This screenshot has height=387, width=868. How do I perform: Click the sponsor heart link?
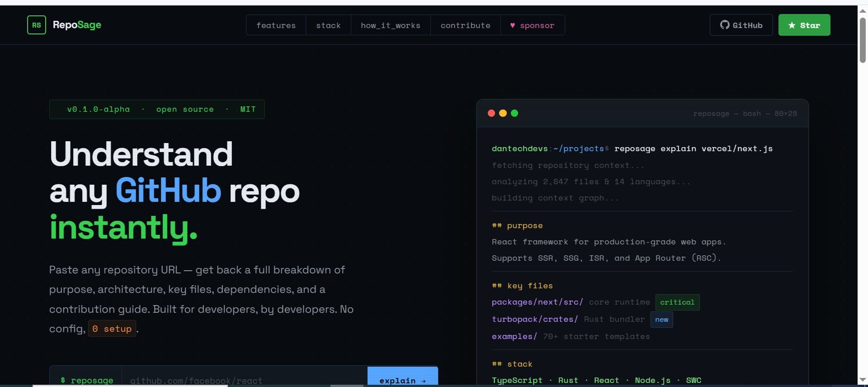(532, 25)
